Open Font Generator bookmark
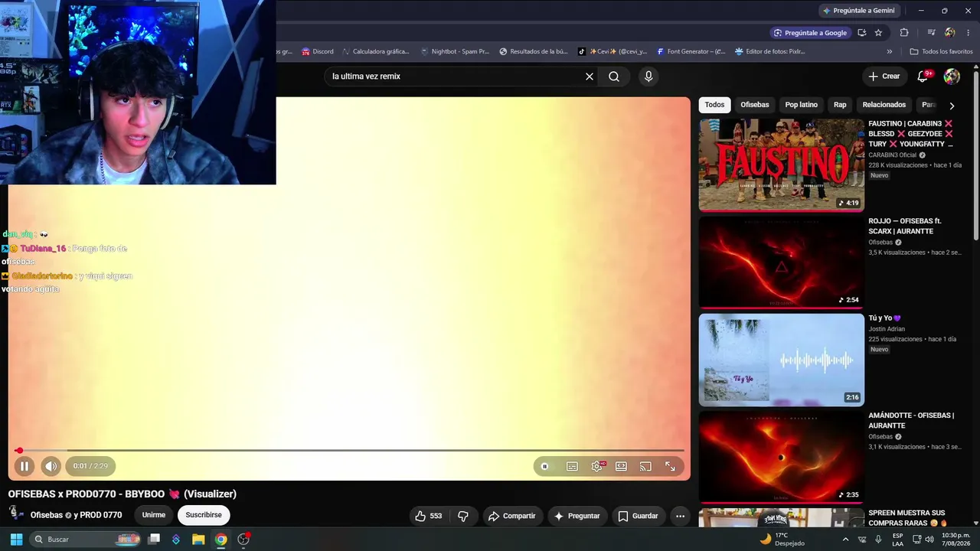Image resolution: width=980 pixels, height=551 pixels. tap(691, 52)
